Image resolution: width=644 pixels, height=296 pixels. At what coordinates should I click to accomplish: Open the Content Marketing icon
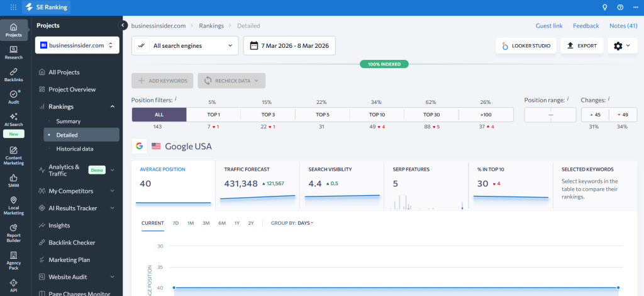(14, 156)
